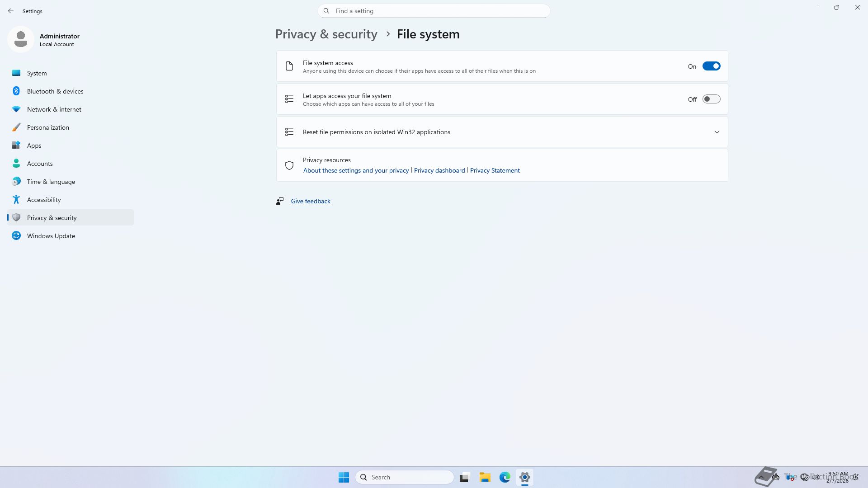Click the Windows Update icon
868x488 pixels.
16,236
